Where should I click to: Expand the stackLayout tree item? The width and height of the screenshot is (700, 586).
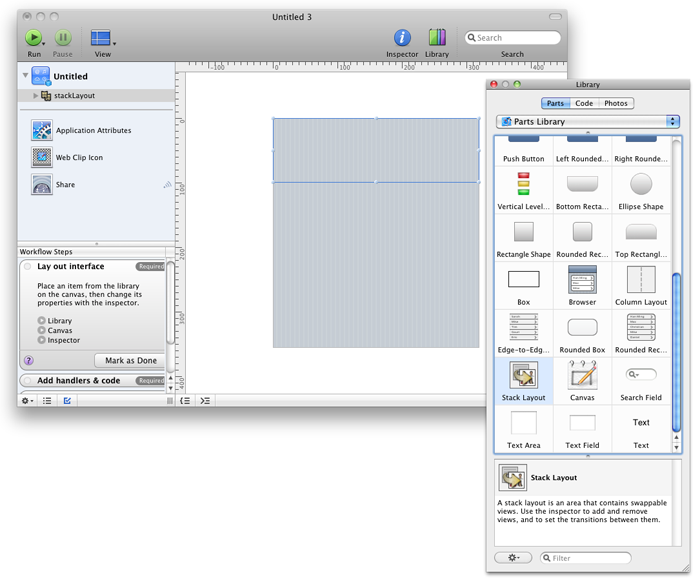(36, 95)
